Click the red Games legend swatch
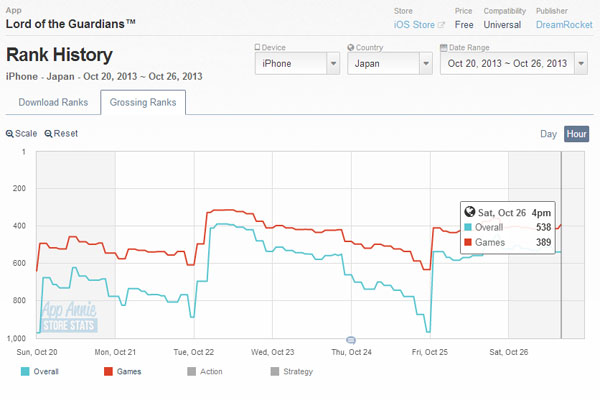600x400 pixels. 108,372
